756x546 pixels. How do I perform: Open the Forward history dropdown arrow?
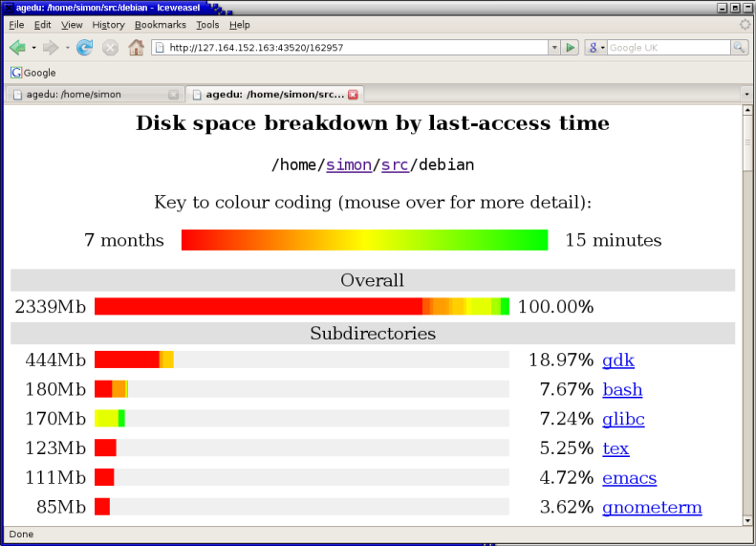67,47
